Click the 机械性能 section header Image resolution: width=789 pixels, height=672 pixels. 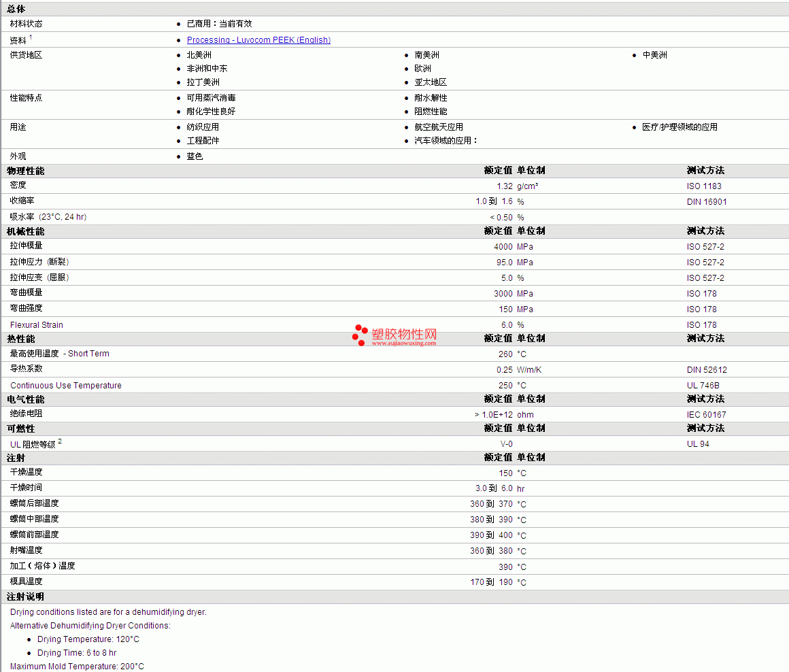pyautogui.click(x=26, y=231)
